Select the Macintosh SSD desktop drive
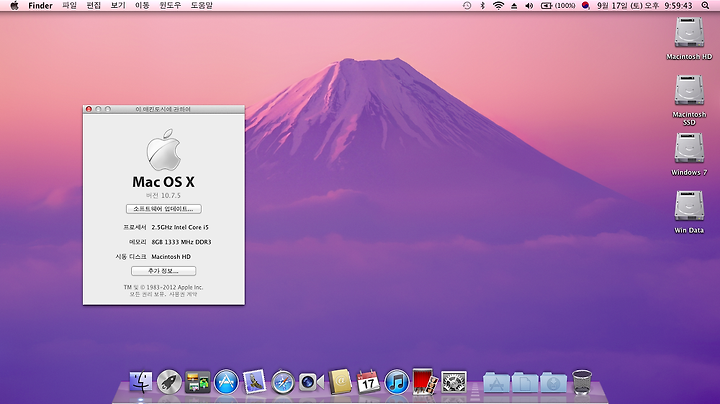 pos(689,100)
